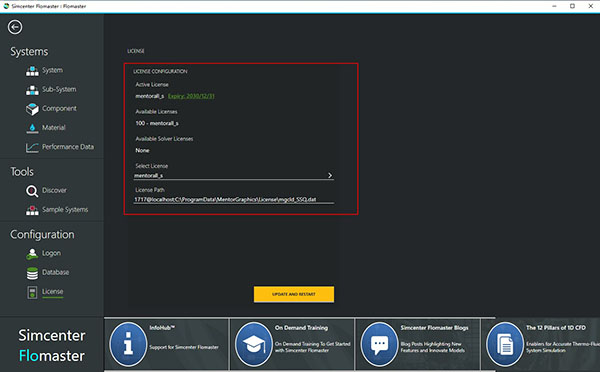600x372 pixels.
Task: Minimize the Flomaster window
Action: pyautogui.click(x=554, y=6)
